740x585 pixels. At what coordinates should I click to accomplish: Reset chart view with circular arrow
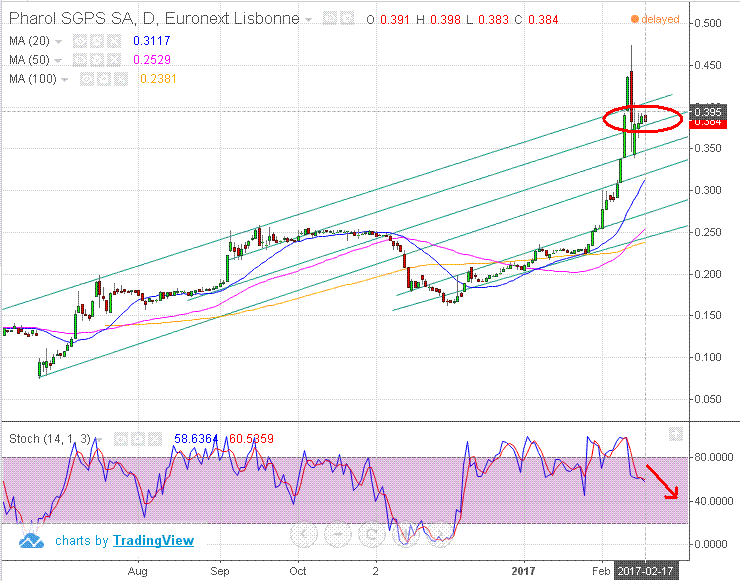point(371,535)
